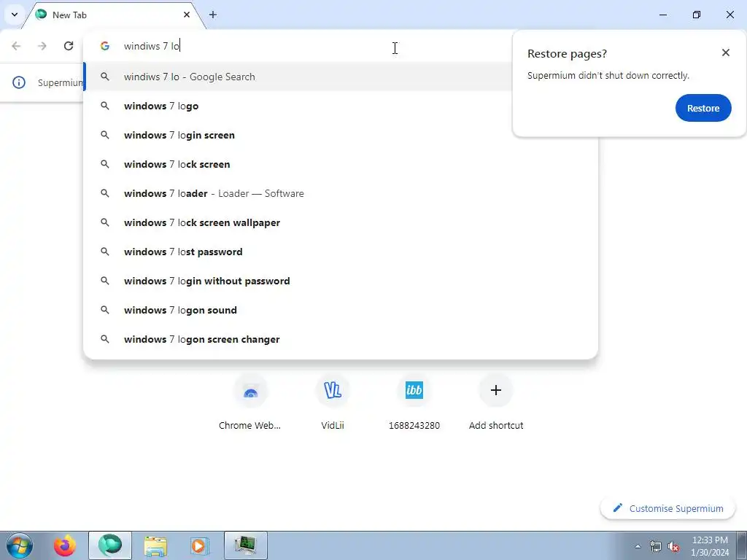Image resolution: width=747 pixels, height=560 pixels.
Task: Open the Chrome Web Store shortcut
Action: pos(250,402)
